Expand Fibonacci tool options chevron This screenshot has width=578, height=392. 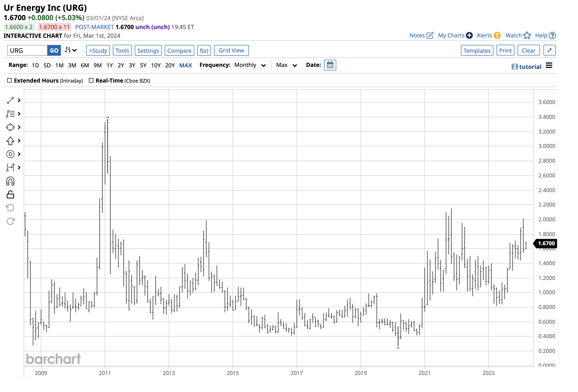click(x=19, y=154)
